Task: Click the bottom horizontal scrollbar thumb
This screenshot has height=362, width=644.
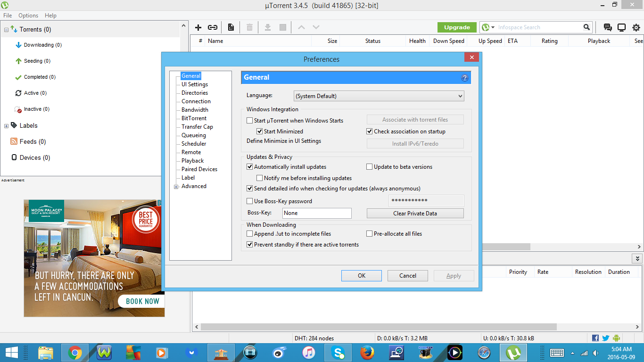Action: click(379, 327)
